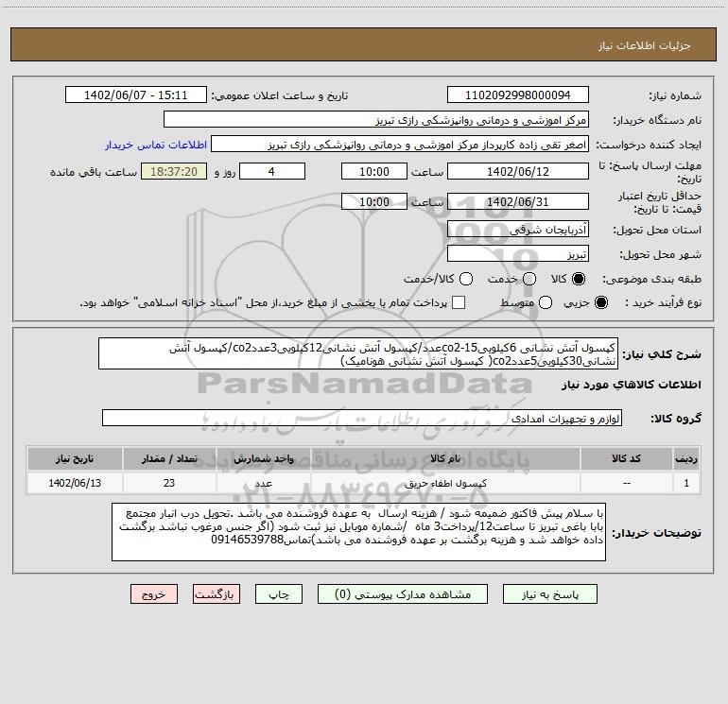Click the جزئیات اطلاعات نیاز page header

[x=645, y=45]
